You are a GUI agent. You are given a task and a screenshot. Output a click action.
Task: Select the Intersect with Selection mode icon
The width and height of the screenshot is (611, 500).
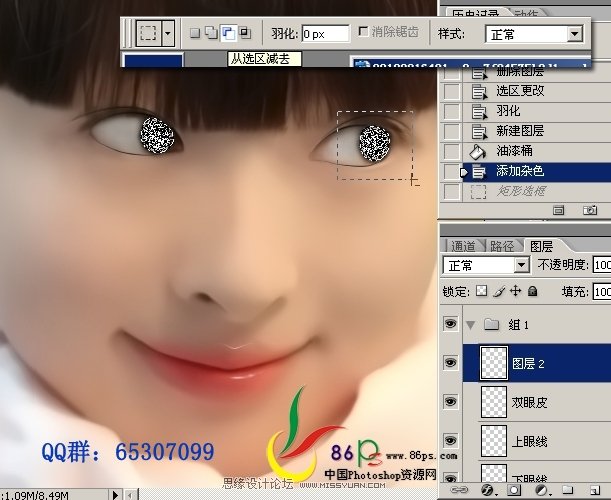click(x=245, y=33)
